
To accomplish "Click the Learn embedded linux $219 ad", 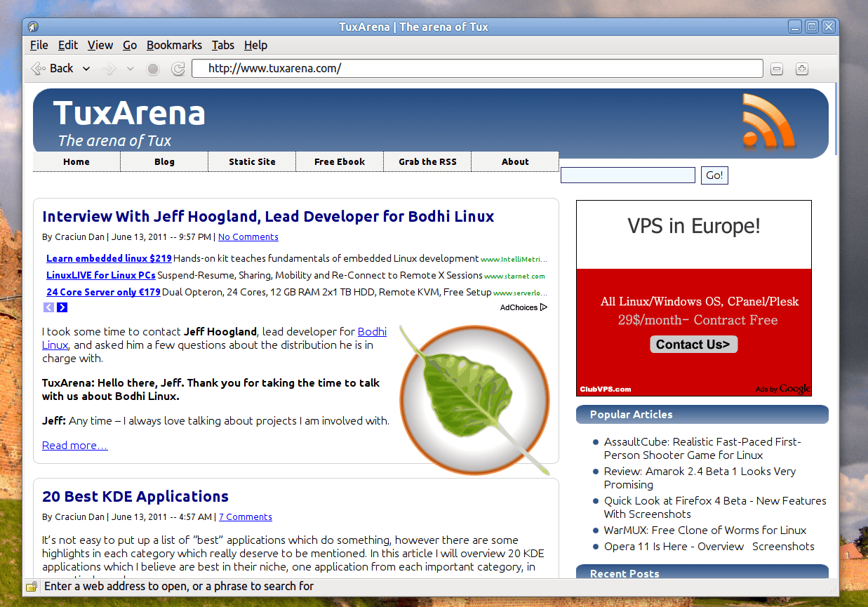I will click(109, 258).
